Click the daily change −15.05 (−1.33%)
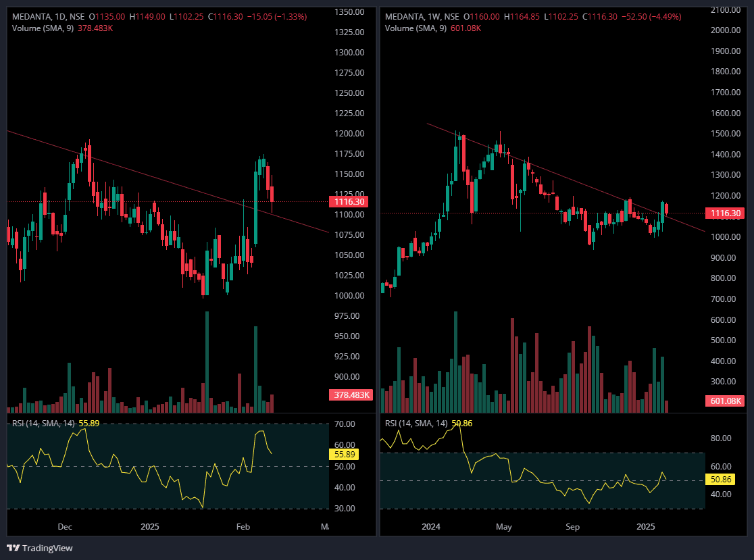Screen dimensions: 754x560 point(277,17)
